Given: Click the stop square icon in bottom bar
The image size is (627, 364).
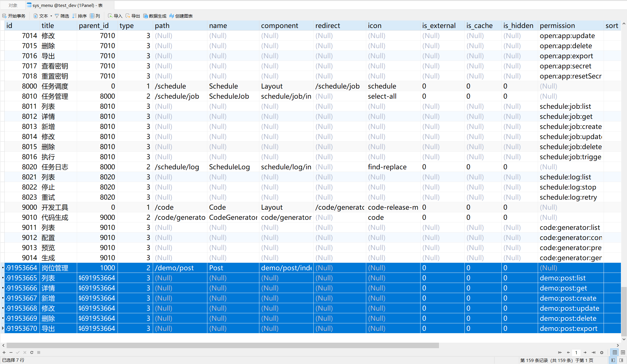Looking at the screenshot, I should point(39,352).
